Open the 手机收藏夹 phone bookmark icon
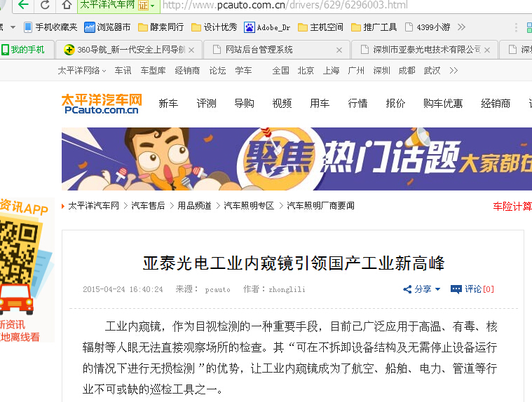 (28, 27)
